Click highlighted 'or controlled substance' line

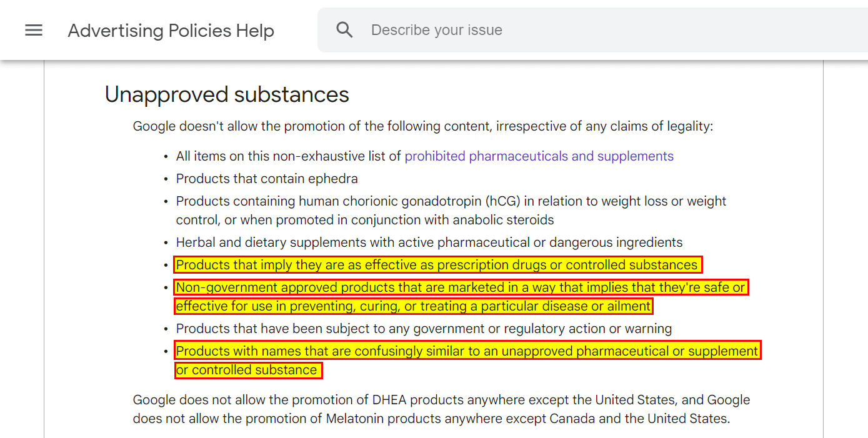[x=247, y=370]
